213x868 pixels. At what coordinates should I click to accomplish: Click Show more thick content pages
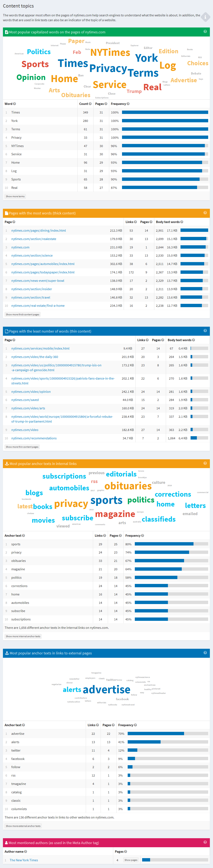pos(23,314)
